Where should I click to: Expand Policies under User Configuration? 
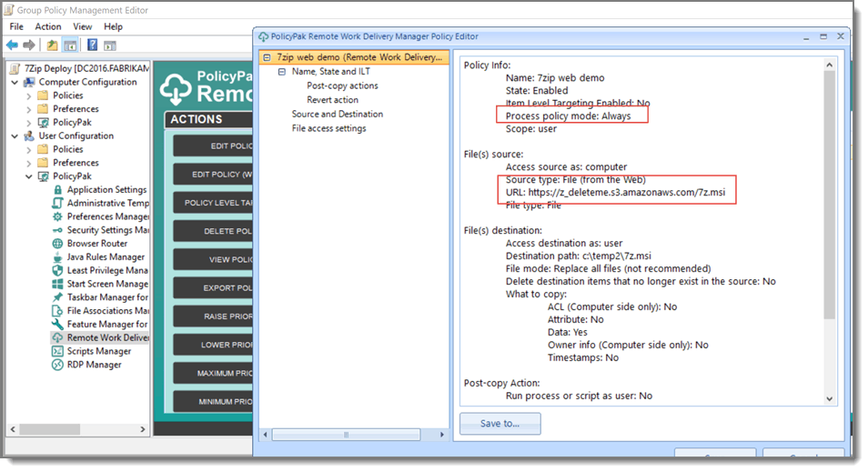point(29,149)
